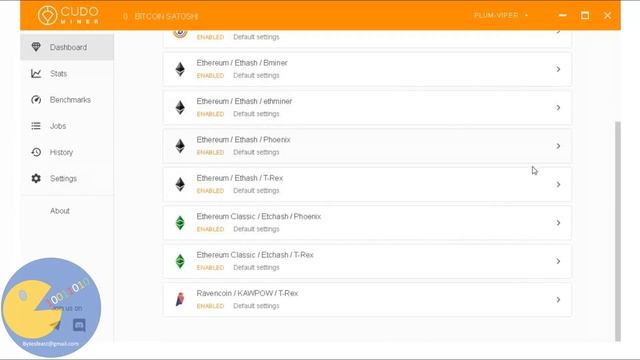This screenshot has width=640, height=360.
Task: Click ENABLED status on Ravencoin row
Action: click(x=210, y=306)
